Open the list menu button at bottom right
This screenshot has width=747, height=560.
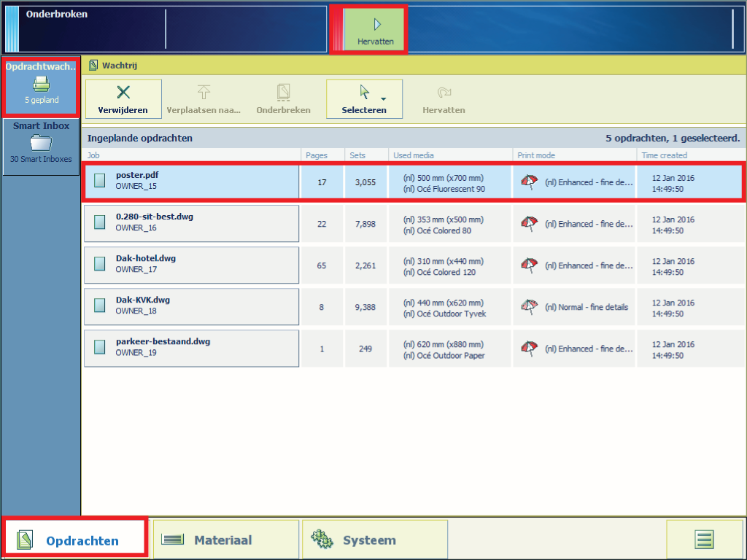tap(704, 539)
